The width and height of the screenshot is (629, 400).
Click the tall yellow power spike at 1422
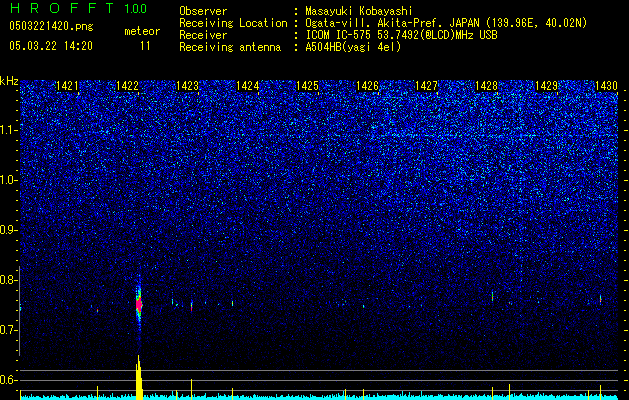[139, 377]
